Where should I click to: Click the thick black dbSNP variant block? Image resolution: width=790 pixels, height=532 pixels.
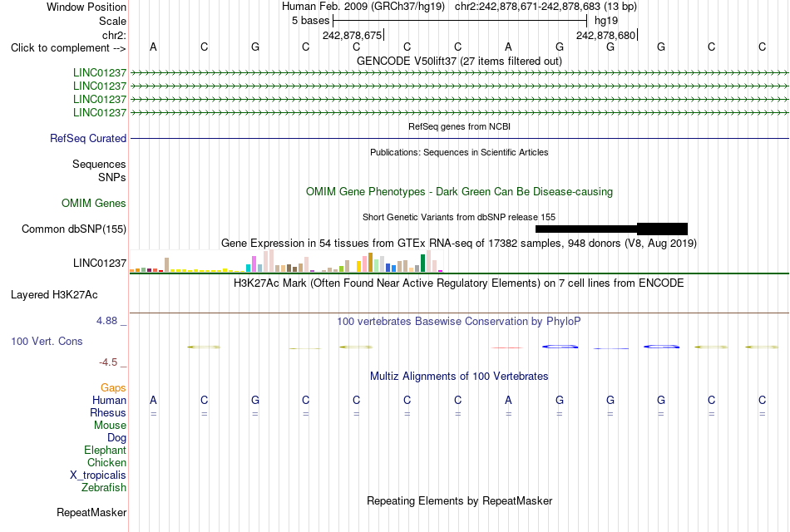coord(662,229)
